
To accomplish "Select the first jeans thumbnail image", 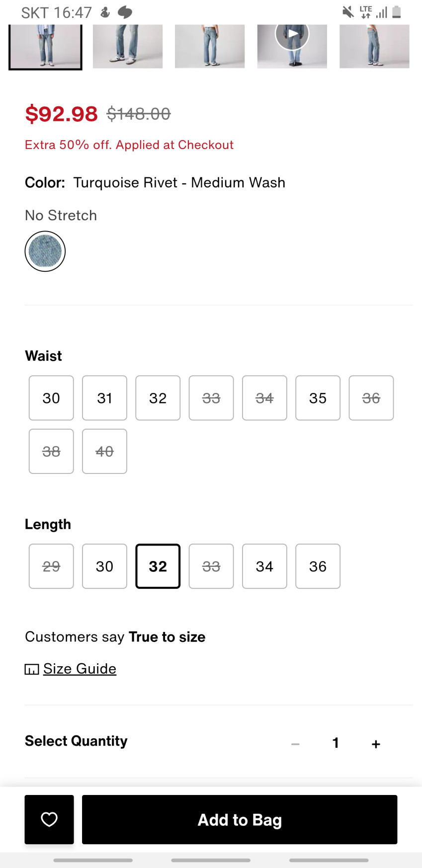I will (45, 46).
